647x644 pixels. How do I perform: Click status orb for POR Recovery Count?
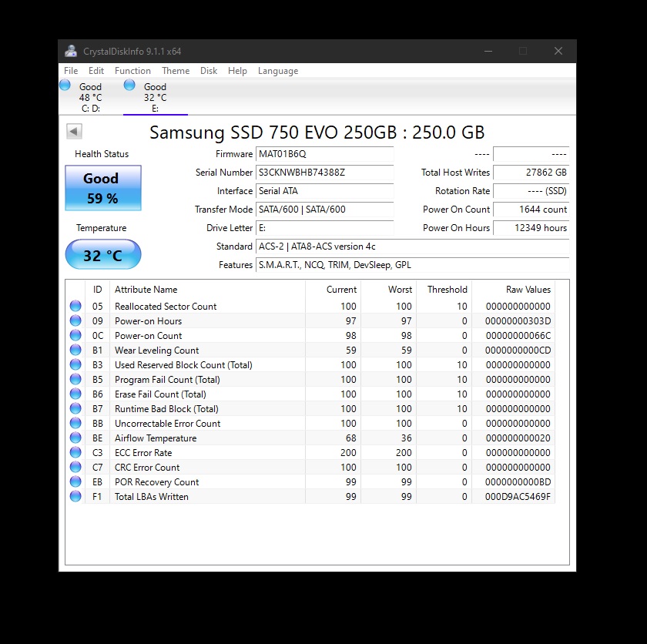[x=75, y=482]
